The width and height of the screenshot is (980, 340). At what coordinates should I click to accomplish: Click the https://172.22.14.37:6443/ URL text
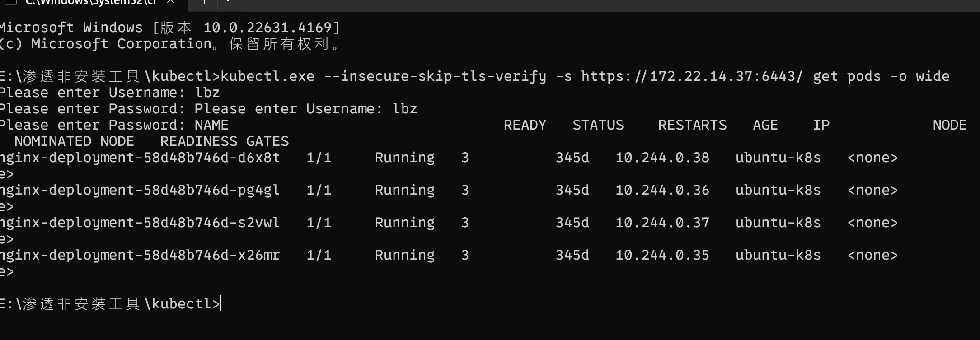click(692, 76)
